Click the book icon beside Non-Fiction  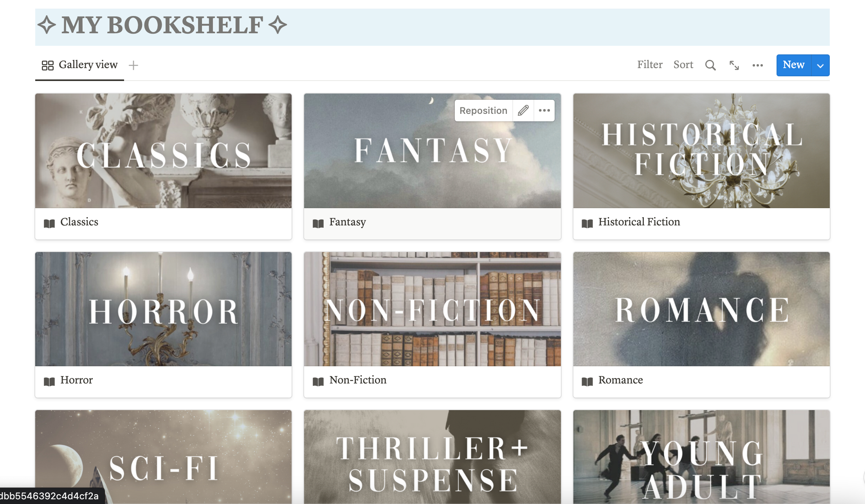pyautogui.click(x=318, y=382)
